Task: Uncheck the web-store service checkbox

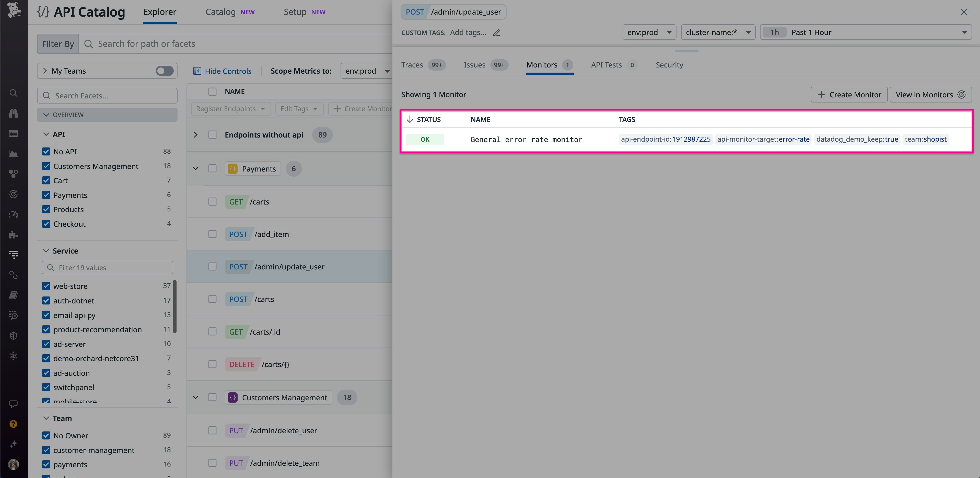Action: [x=46, y=286]
